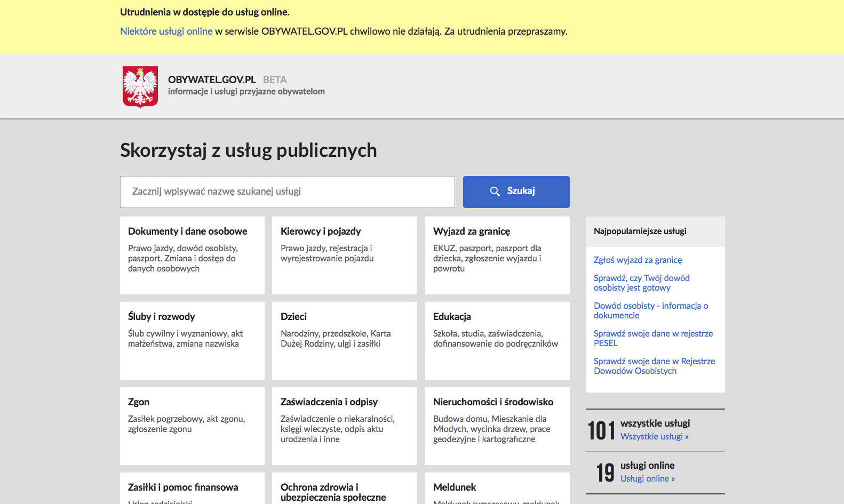Viewport: 844px width, 504px height.
Task: Open the Kierowcy i pojazdy category
Action: click(345, 255)
